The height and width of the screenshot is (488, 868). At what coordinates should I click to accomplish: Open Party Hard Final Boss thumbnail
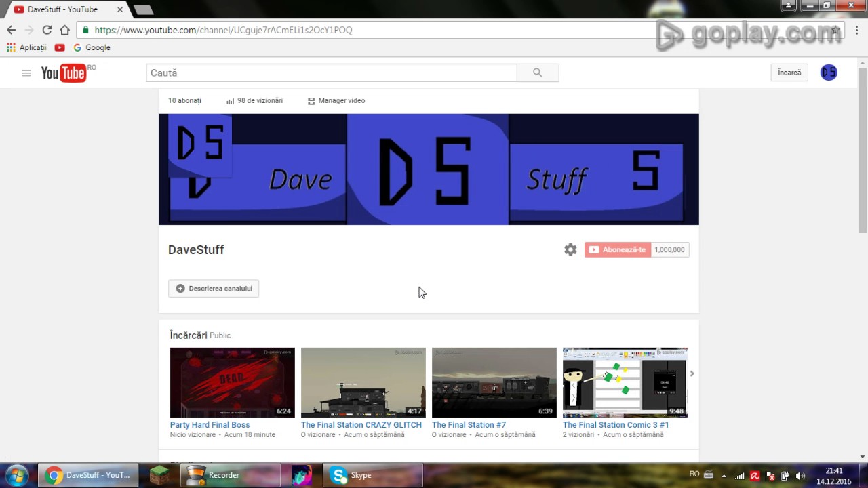pyautogui.click(x=233, y=382)
